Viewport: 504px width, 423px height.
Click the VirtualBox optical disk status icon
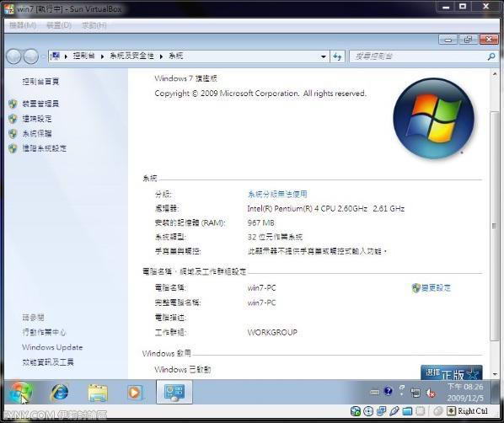click(x=368, y=411)
